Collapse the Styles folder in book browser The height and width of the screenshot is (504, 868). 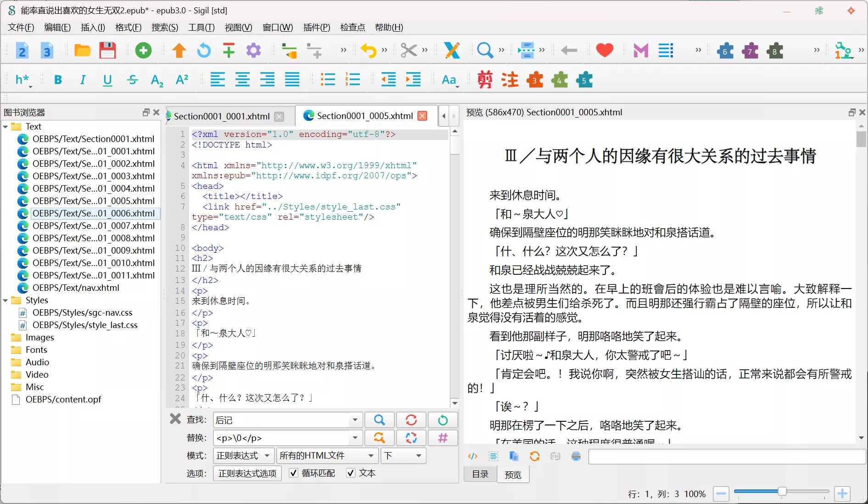6,300
